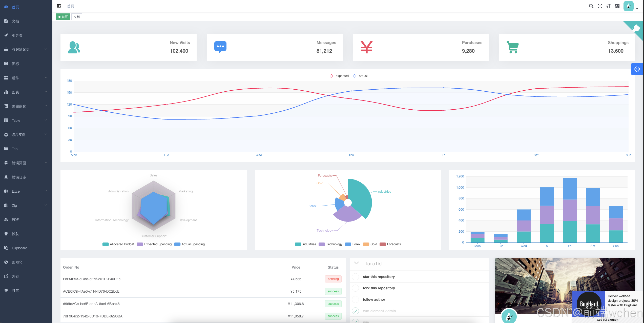Switch to the 文档 tag tab
Screen dimensions: 644x323
77,17
